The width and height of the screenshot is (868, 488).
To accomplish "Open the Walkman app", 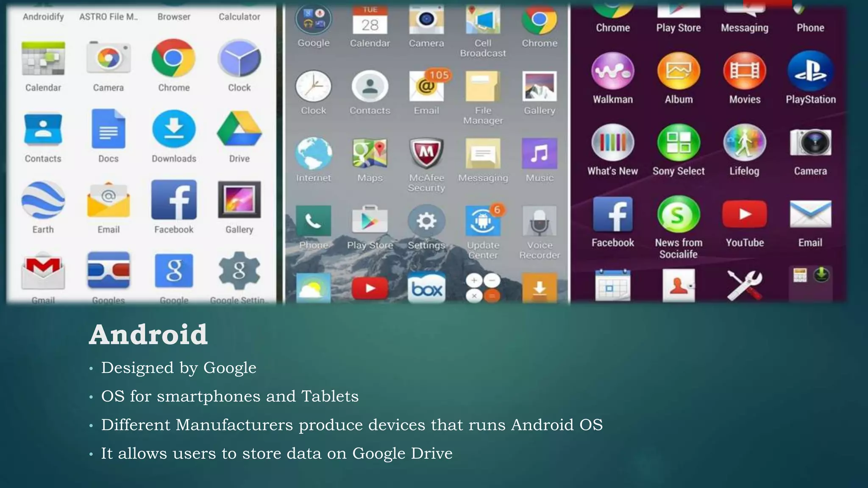I will click(613, 71).
